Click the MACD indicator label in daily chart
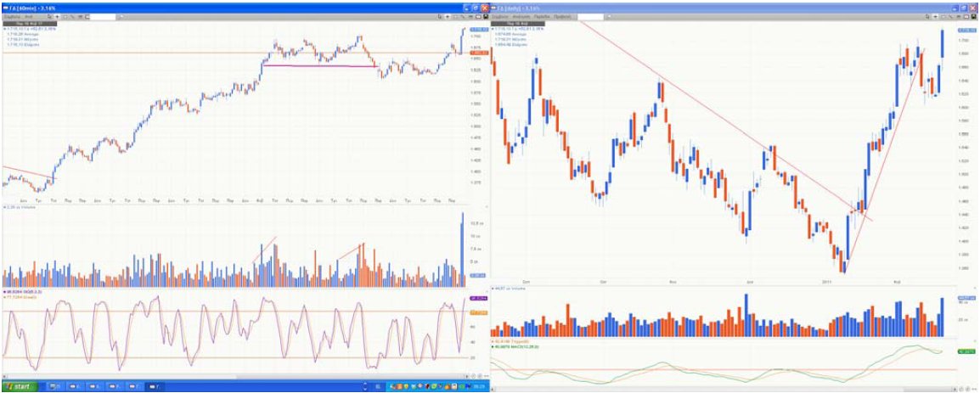Viewport: 980px width, 393px height. coord(521,347)
